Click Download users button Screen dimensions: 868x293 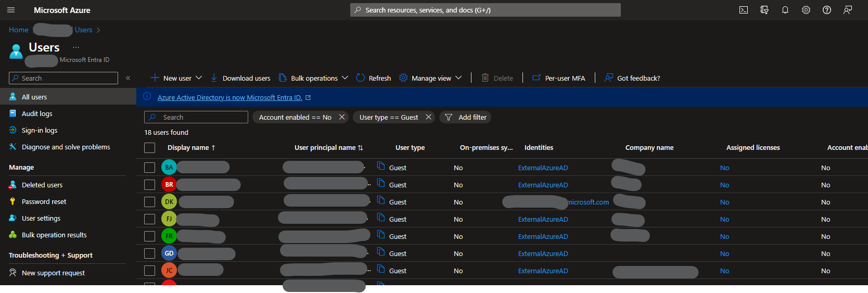240,78
